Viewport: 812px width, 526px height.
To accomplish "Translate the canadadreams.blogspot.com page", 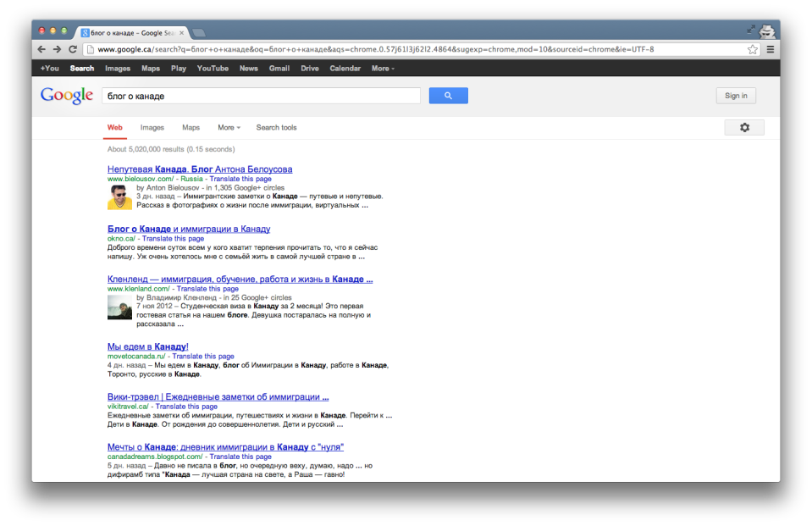I will point(240,457).
